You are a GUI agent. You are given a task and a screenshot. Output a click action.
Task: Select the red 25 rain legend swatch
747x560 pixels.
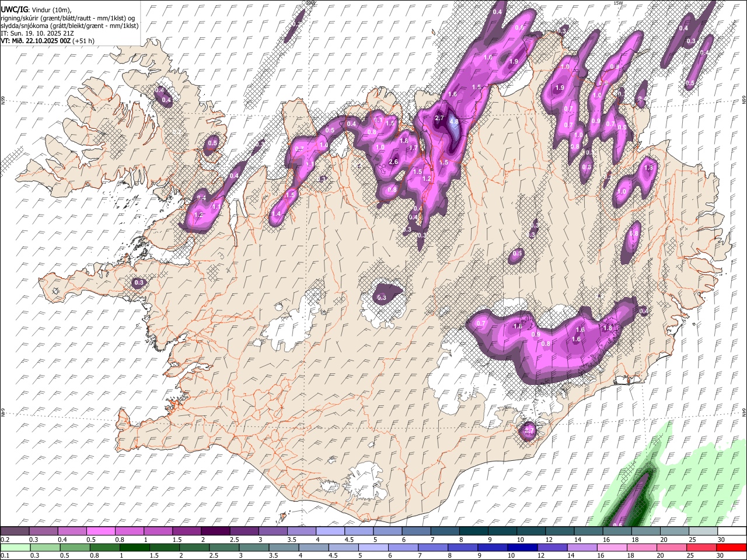(x=701, y=547)
